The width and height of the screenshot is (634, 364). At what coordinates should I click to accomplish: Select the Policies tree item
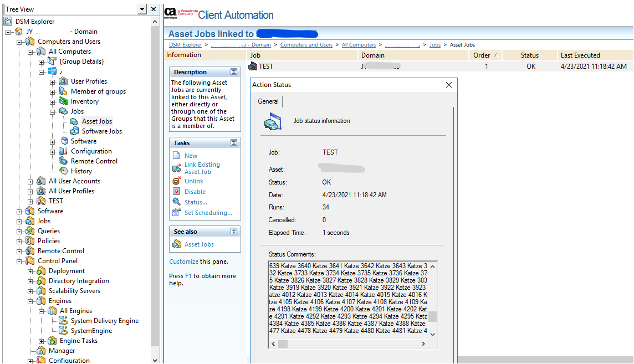49,241
